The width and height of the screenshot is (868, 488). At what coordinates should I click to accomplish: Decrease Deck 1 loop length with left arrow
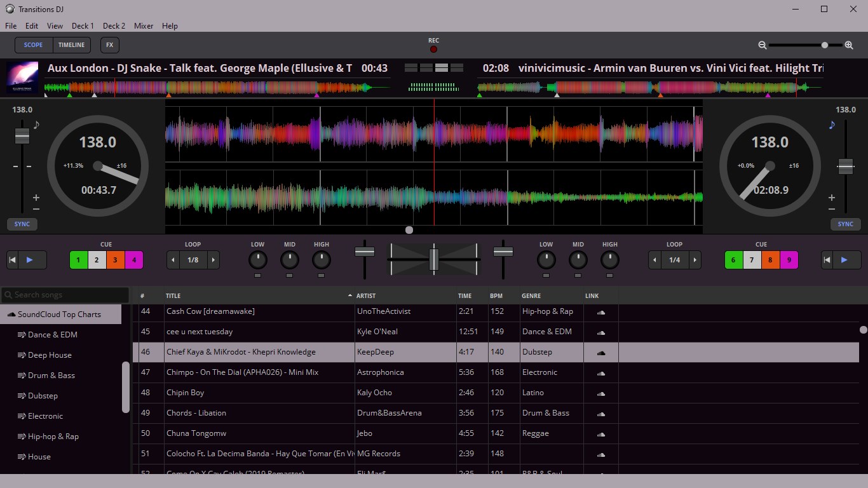172,260
